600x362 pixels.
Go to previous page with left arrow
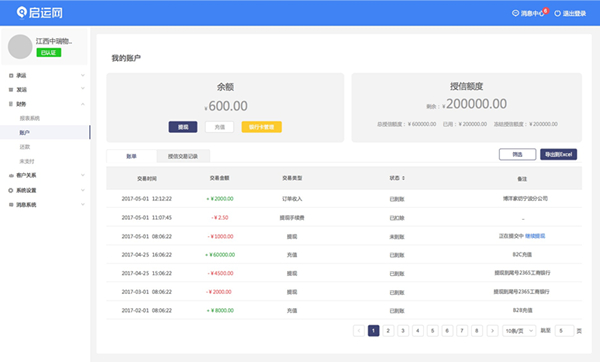coord(359,331)
